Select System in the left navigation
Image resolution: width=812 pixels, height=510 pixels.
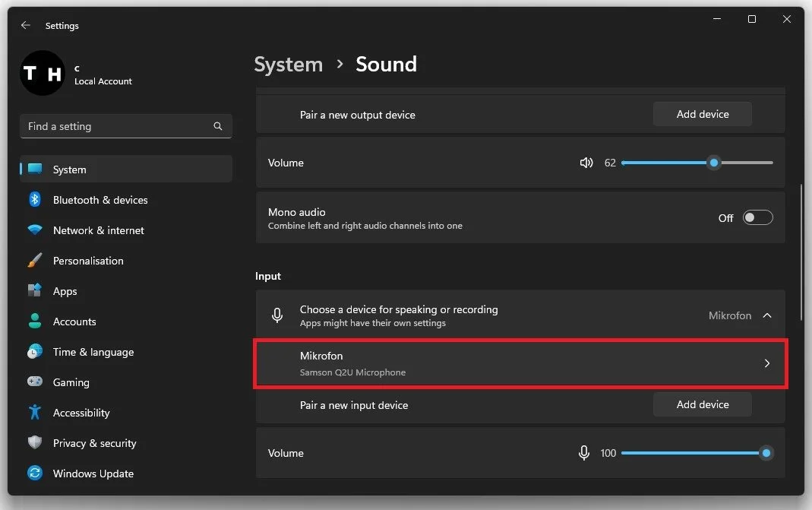pos(70,169)
